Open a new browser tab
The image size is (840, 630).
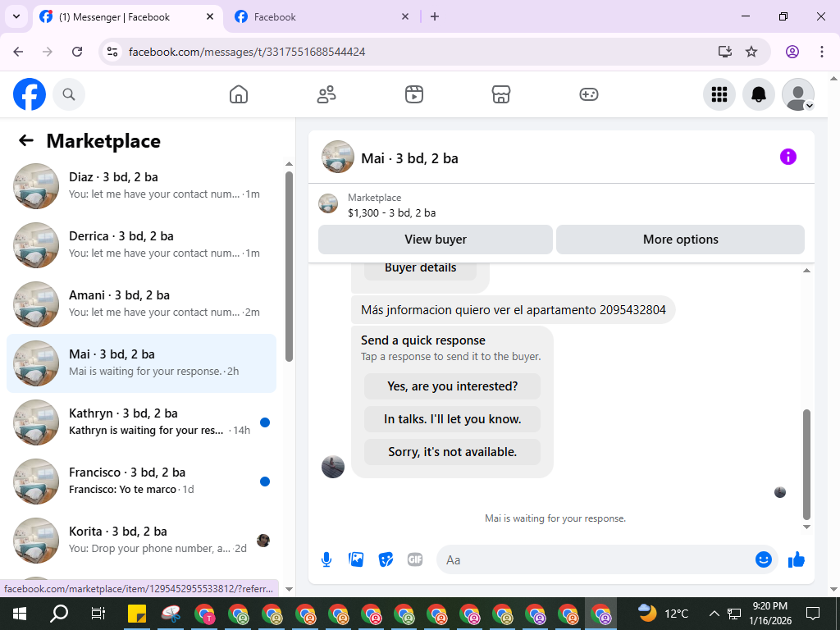coord(435,16)
